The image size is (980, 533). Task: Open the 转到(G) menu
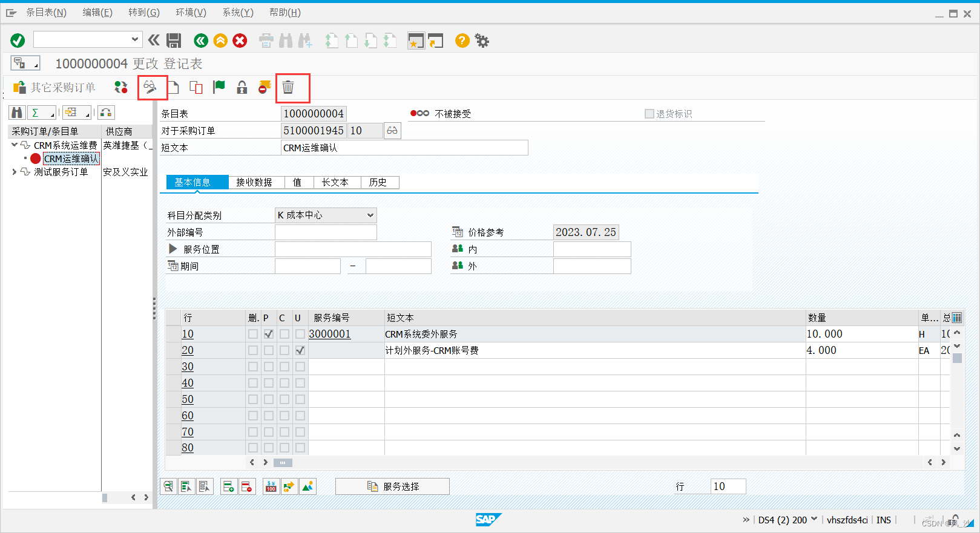(x=144, y=12)
